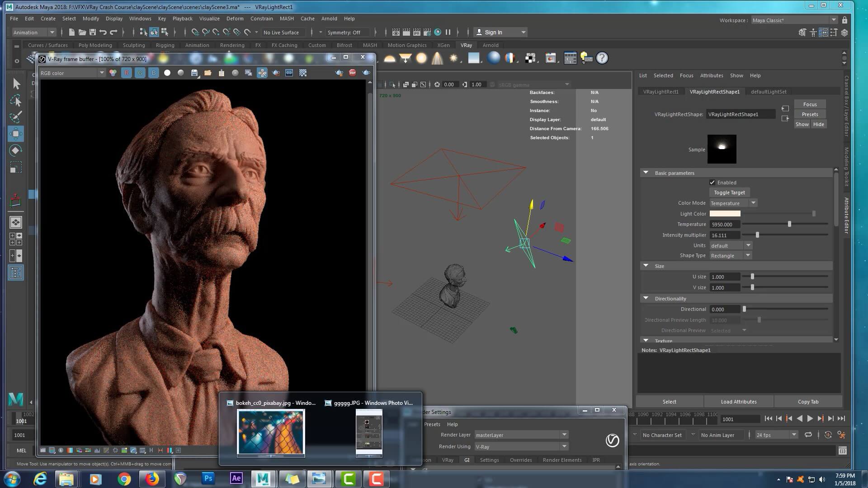Switch to the Arnold shelf tab
This screenshot has height=488, width=868.
[x=490, y=45]
